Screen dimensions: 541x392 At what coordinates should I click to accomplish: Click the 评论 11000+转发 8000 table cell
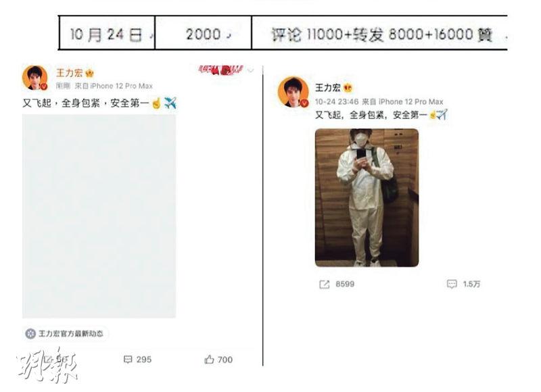[379, 33]
